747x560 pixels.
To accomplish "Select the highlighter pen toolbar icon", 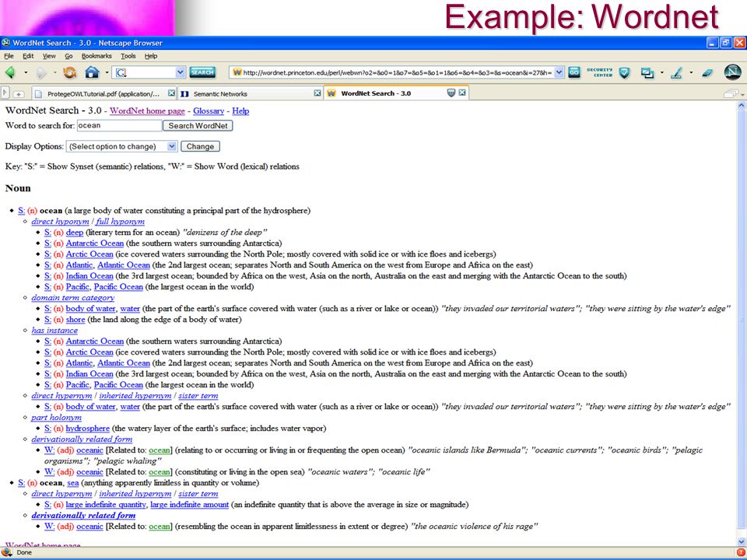I will pos(676,72).
